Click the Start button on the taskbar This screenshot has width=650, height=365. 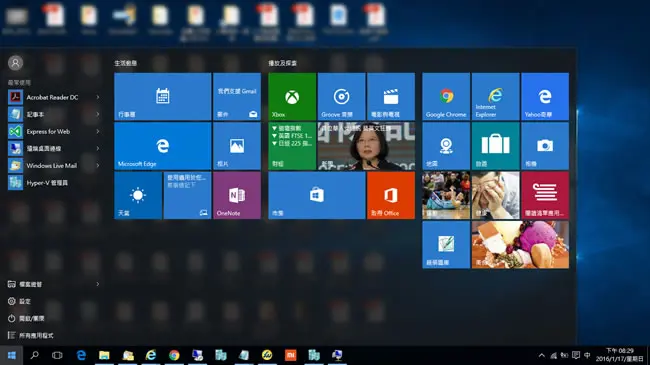12,355
